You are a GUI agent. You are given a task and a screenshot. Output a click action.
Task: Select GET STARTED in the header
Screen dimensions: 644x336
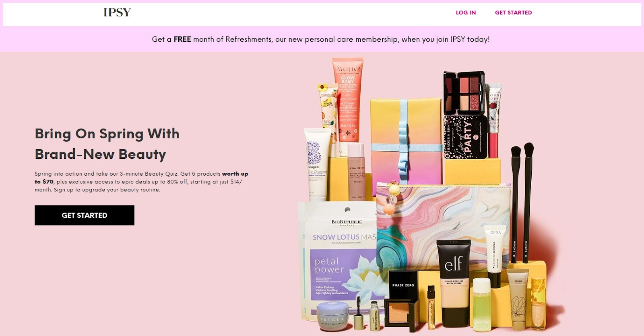pos(513,12)
